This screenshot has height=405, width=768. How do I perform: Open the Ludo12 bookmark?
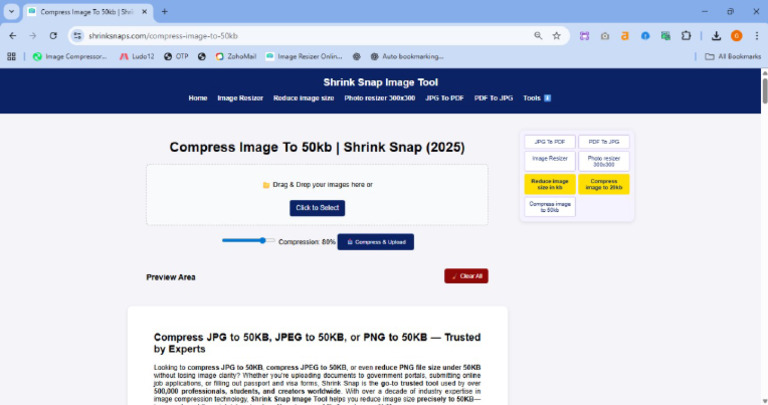point(137,57)
